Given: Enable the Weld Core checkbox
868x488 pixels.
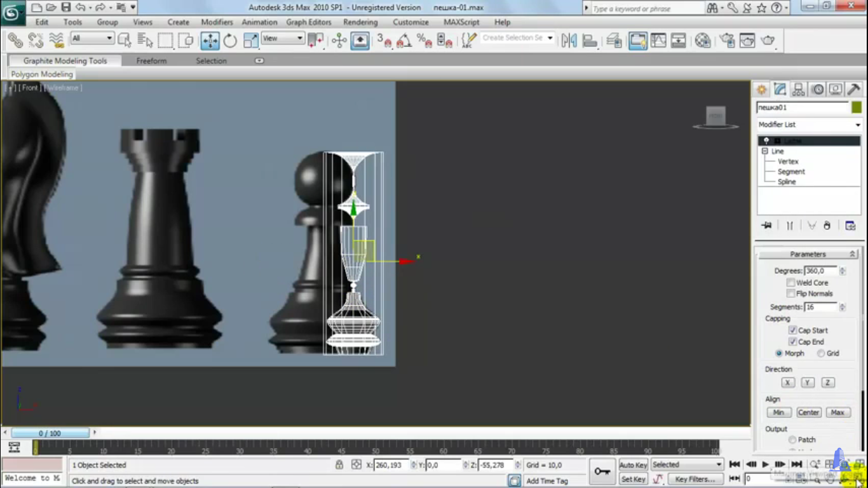Looking at the screenshot, I should click(x=791, y=283).
